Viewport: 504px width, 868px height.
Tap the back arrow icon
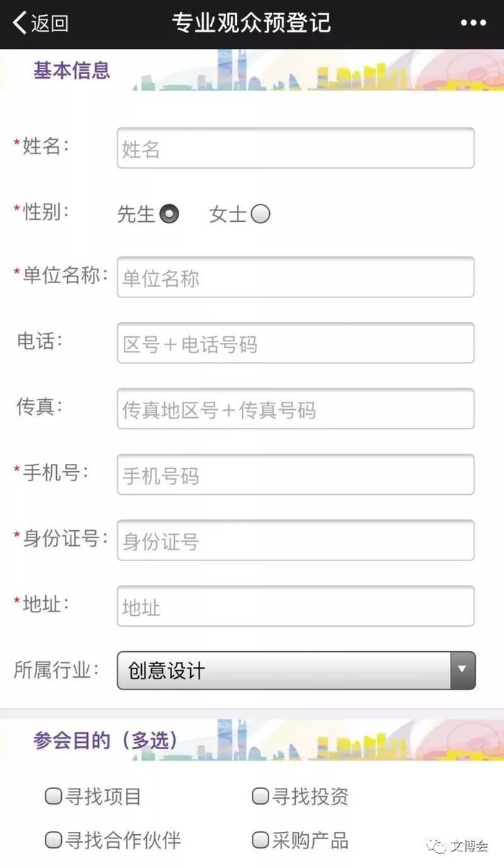point(19,23)
